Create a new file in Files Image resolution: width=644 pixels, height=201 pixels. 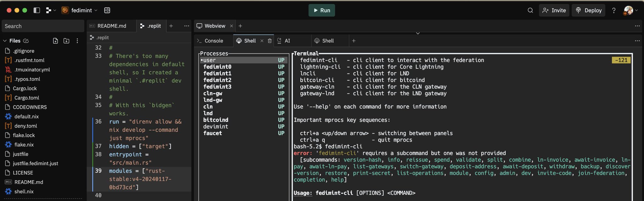tap(55, 41)
